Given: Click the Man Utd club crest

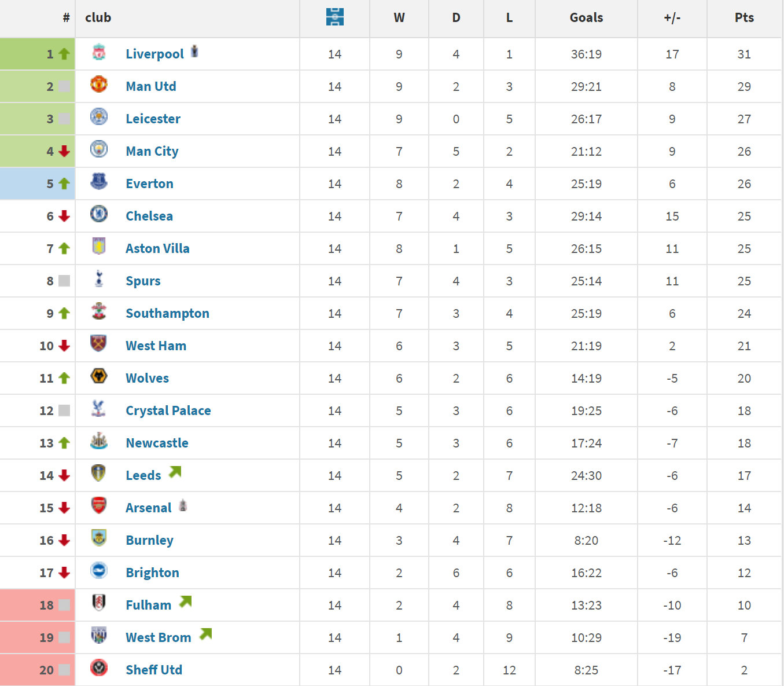Looking at the screenshot, I should (99, 84).
